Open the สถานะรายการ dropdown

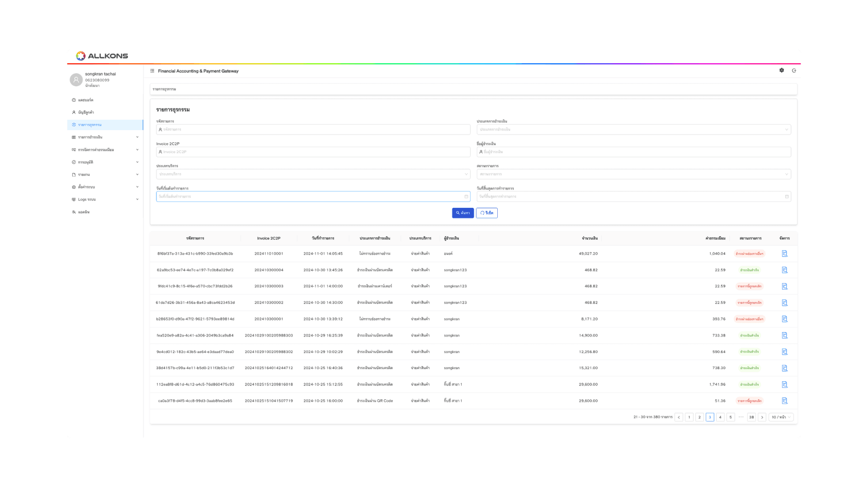(633, 174)
